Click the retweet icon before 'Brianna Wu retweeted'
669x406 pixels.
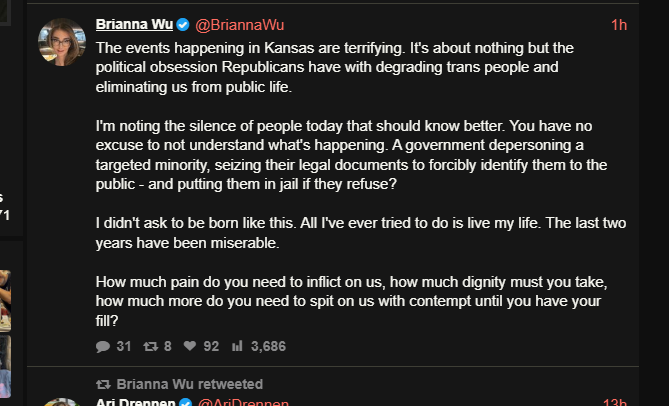tap(103, 385)
